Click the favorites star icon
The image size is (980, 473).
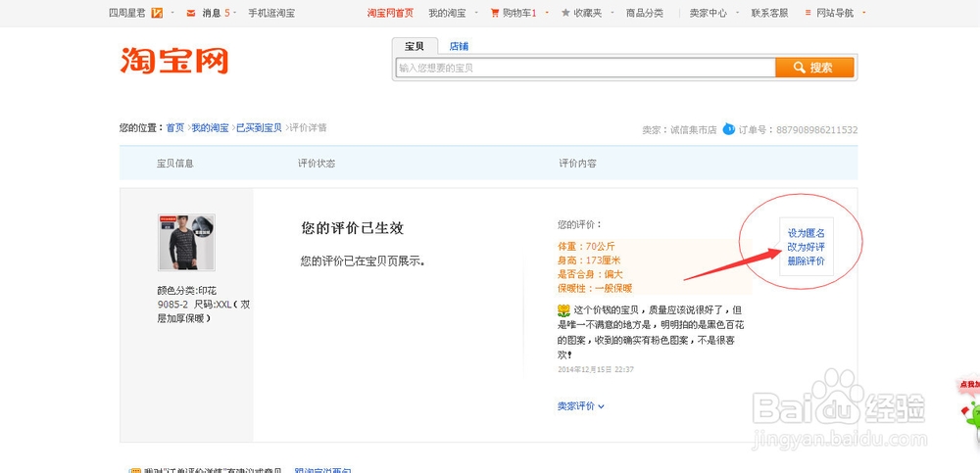pos(565,13)
